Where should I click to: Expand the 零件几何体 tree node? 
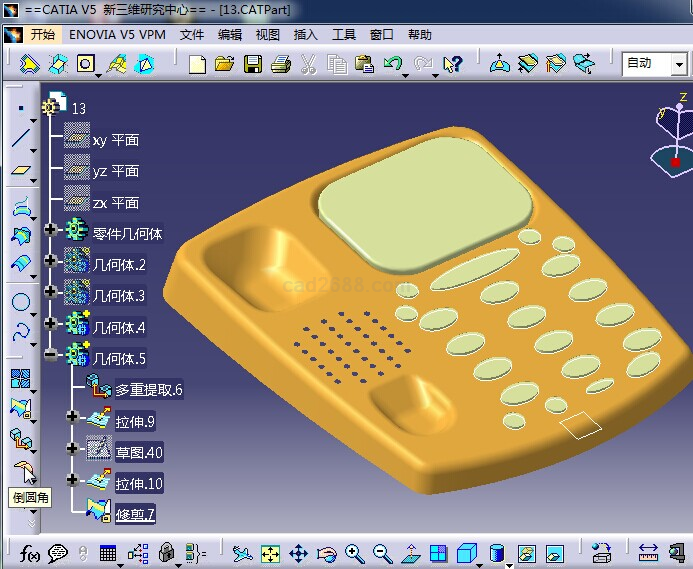(x=51, y=232)
